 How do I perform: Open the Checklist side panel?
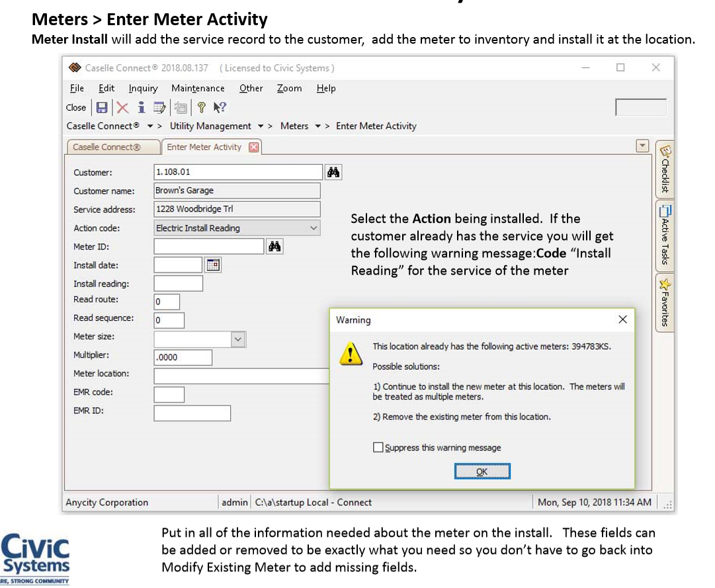coord(665,169)
